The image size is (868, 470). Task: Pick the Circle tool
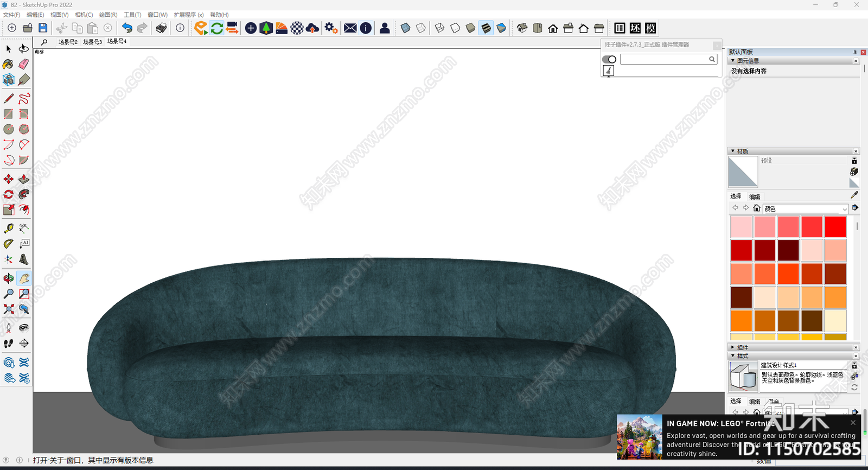pos(9,129)
